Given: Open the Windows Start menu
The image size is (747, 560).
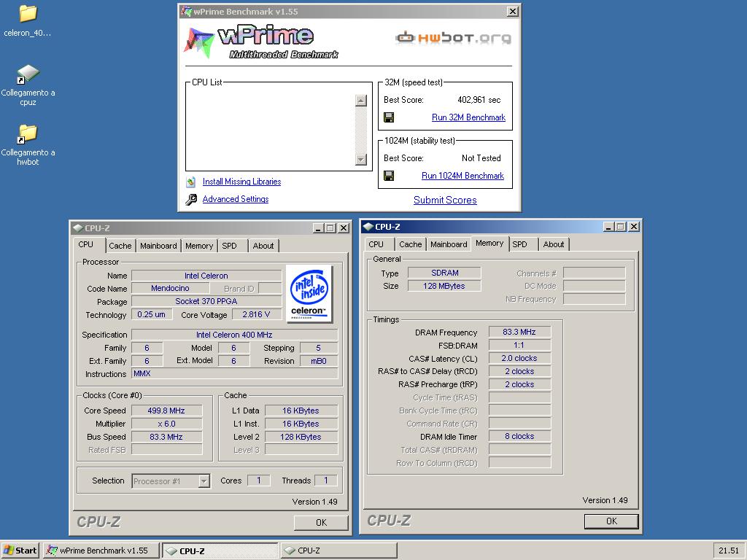Looking at the screenshot, I should click(x=20, y=551).
